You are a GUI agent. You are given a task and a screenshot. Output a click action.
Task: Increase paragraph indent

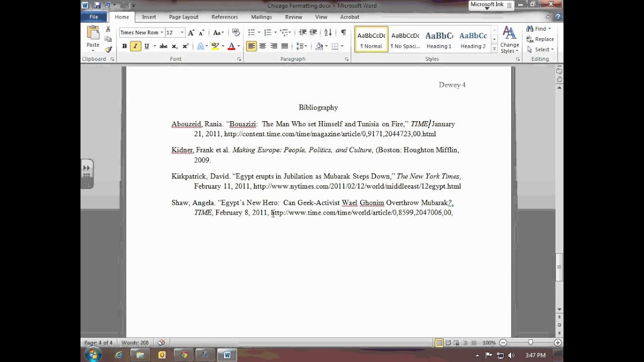pos(314,33)
